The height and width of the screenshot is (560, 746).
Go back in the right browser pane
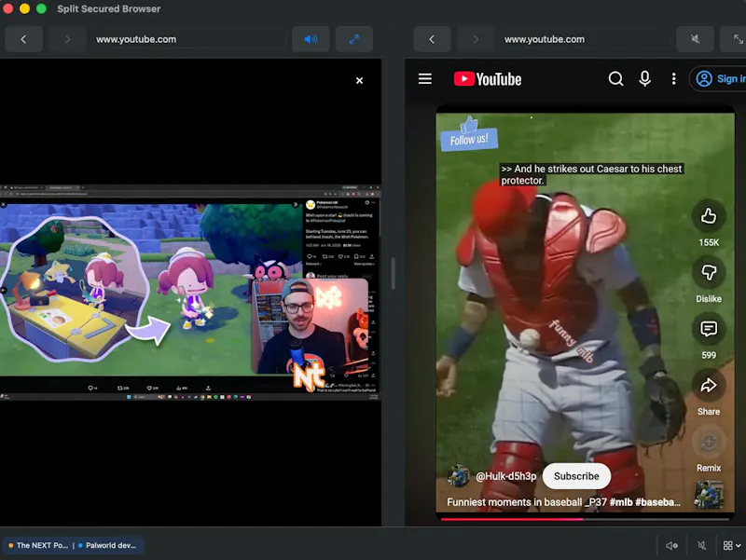point(432,39)
